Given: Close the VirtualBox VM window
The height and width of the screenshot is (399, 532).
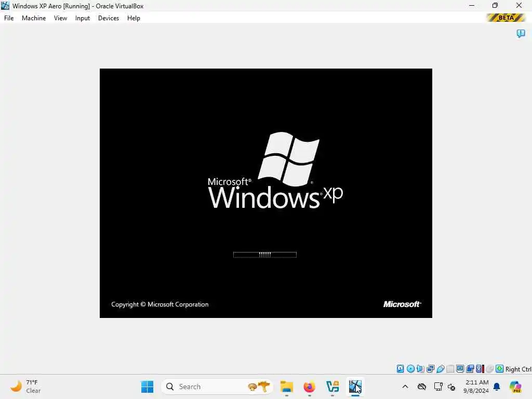Looking at the screenshot, I should [519, 6].
